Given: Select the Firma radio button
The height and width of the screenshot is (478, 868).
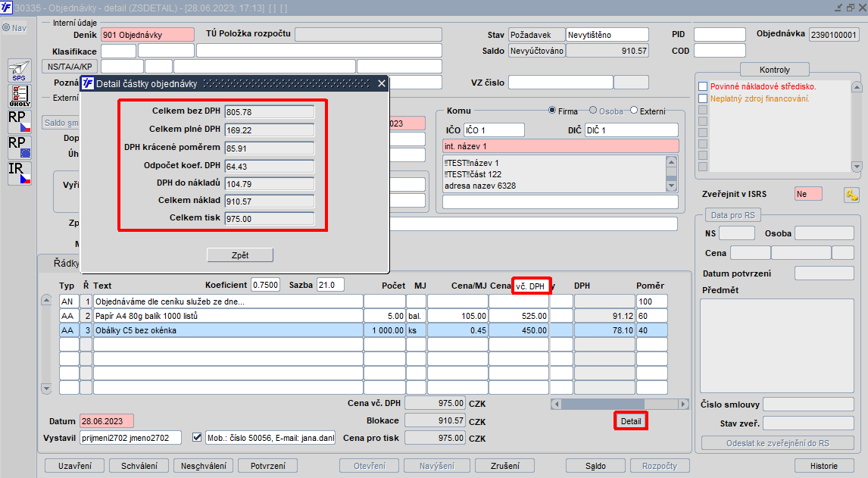Looking at the screenshot, I should (x=552, y=111).
